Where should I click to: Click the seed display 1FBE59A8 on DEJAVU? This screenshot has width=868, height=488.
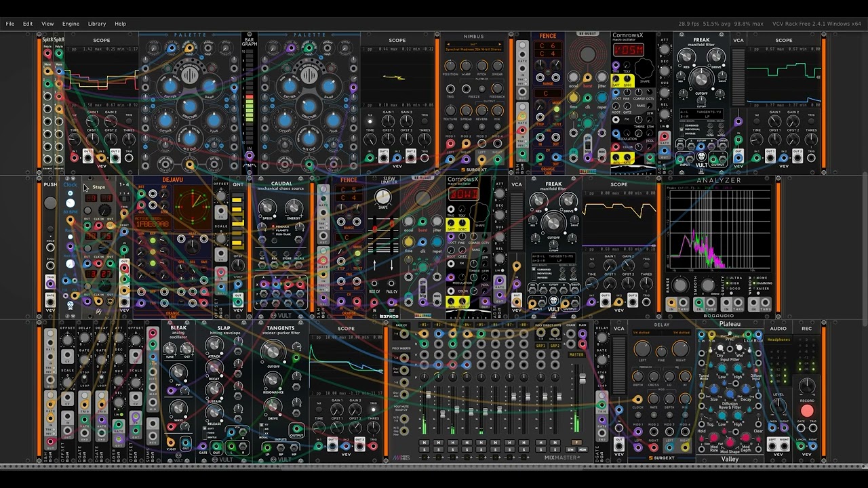coord(152,224)
